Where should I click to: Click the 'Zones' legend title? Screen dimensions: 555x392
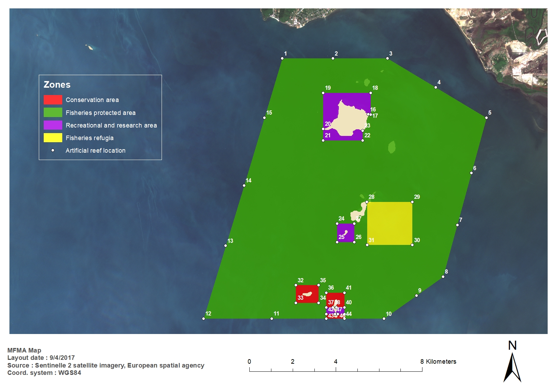(x=57, y=85)
